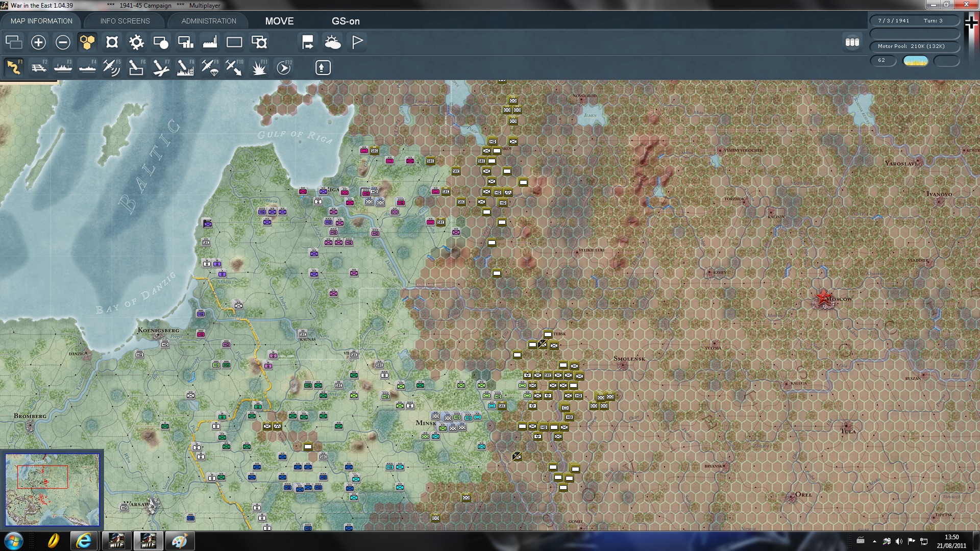Image resolution: width=980 pixels, height=551 pixels.
Task: Select Amphibious transport mode (F4)
Action: tap(87, 67)
